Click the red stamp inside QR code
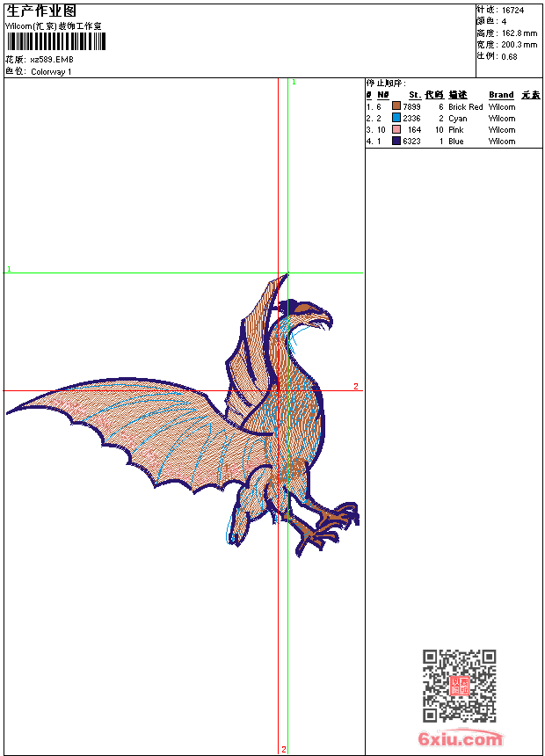Viewport: 545px width, 756px height. (460, 686)
